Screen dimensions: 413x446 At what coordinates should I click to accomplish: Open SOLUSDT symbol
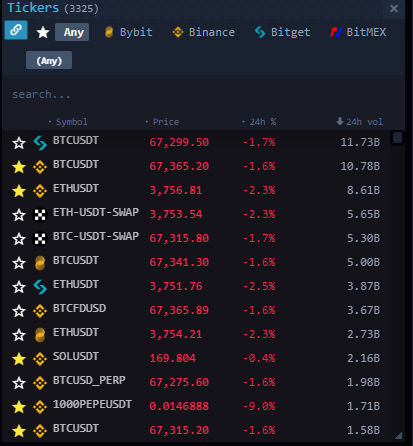tap(76, 356)
